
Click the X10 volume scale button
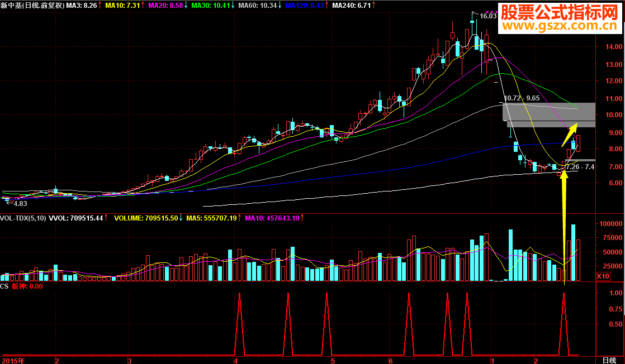603,276
